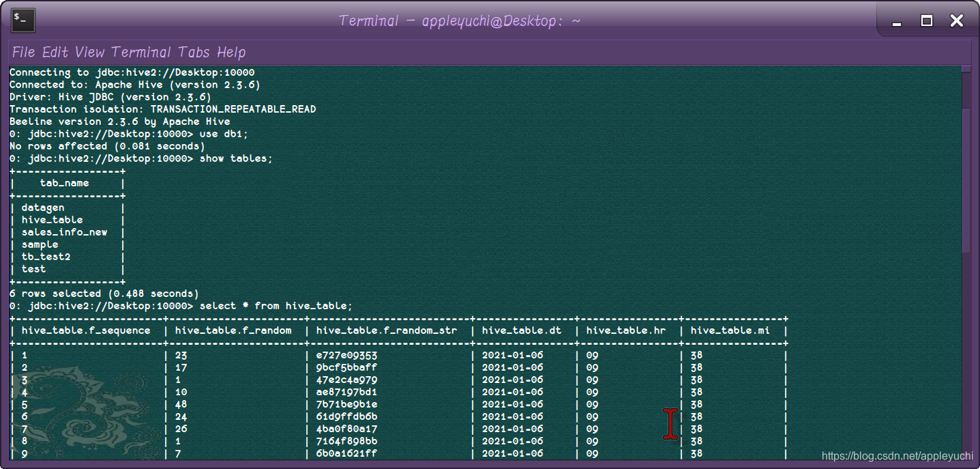Click the tb_test2 entry in the output

pos(46,256)
